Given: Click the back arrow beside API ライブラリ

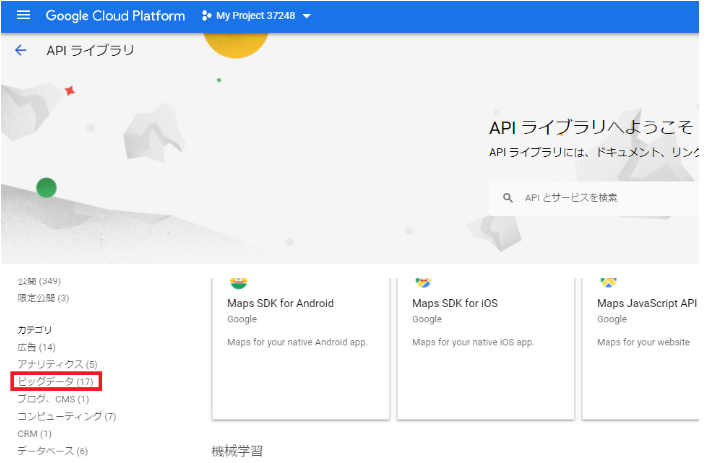Looking at the screenshot, I should click(21, 50).
